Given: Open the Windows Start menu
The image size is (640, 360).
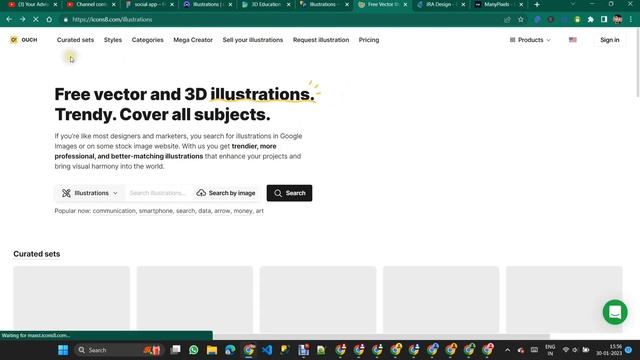Looking at the screenshot, I should pyautogui.click(x=63, y=350).
